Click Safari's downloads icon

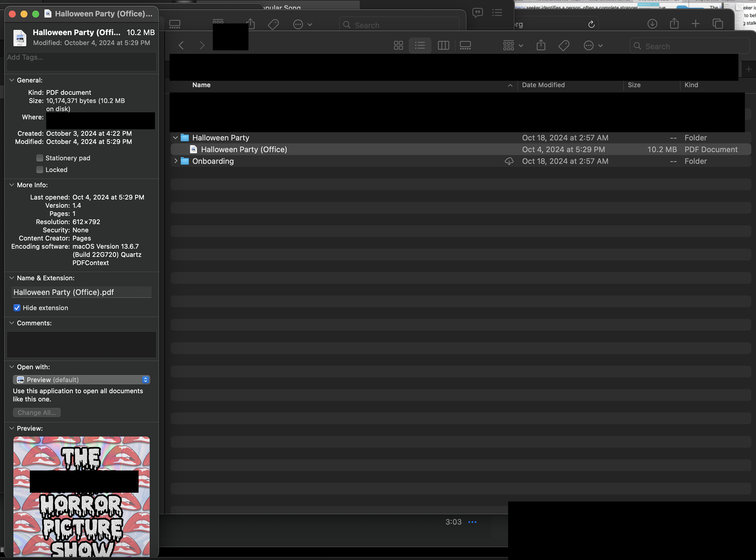coord(652,24)
